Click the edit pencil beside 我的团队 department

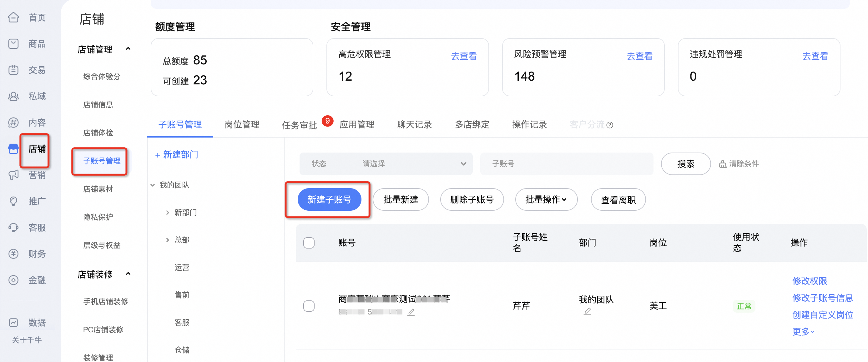[x=587, y=311]
